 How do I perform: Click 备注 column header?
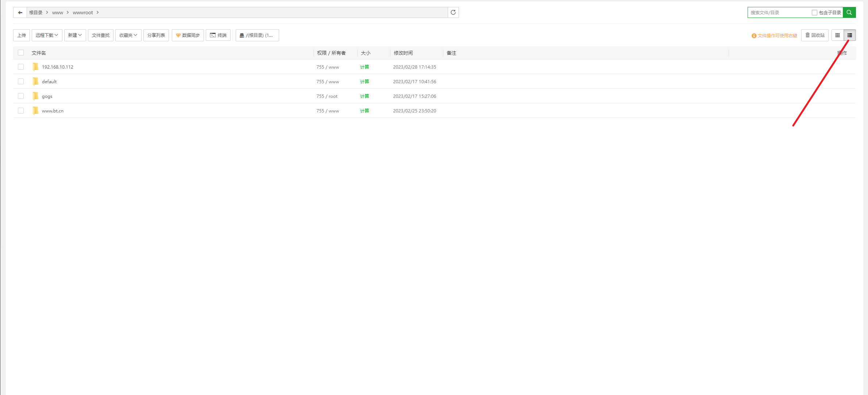[x=451, y=53]
